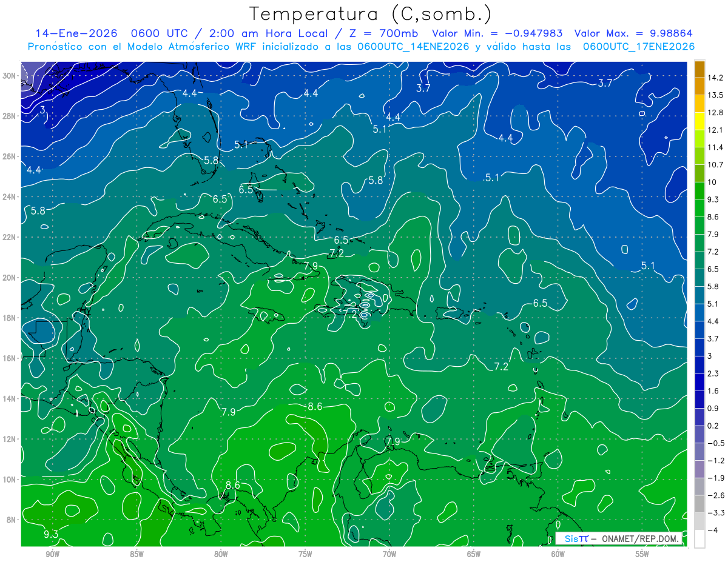This screenshot has width=728, height=562.
Task: Click the 'Sisπ – ONAMET/REP.DOM.' logo box
Action: (619, 538)
